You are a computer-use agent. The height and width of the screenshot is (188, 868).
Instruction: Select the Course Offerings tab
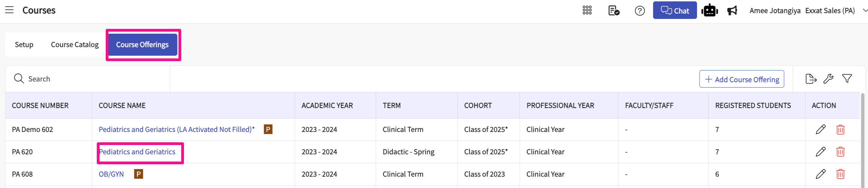tap(142, 45)
